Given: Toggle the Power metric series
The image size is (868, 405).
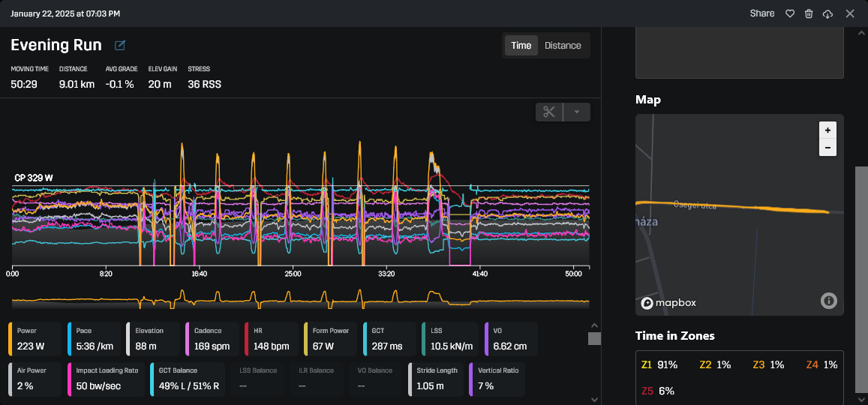Looking at the screenshot, I should 36,338.
